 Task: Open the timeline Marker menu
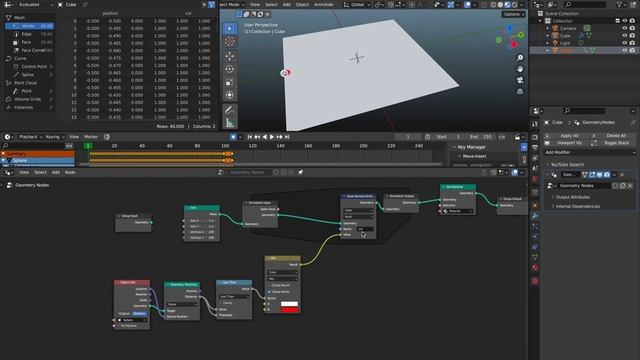coord(91,137)
